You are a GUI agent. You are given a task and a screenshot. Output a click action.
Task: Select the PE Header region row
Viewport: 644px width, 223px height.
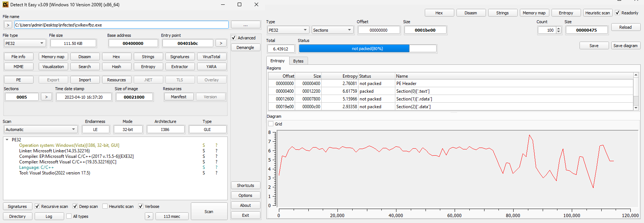(x=451, y=84)
